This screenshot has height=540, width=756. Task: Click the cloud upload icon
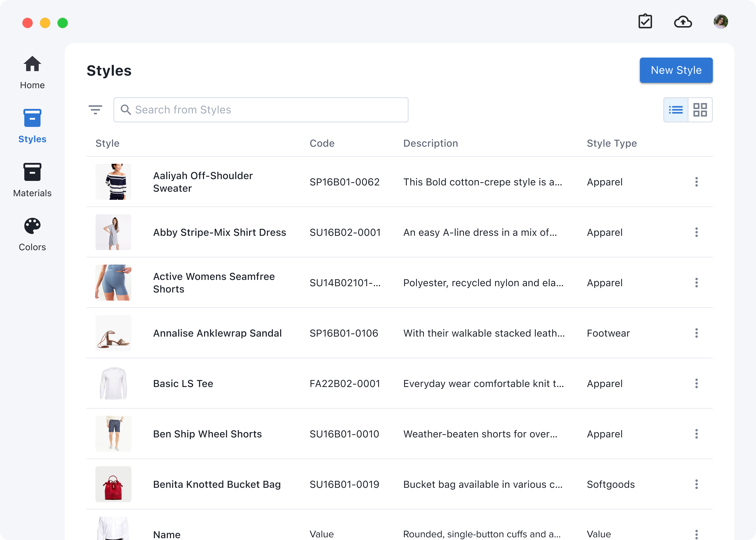tap(683, 22)
